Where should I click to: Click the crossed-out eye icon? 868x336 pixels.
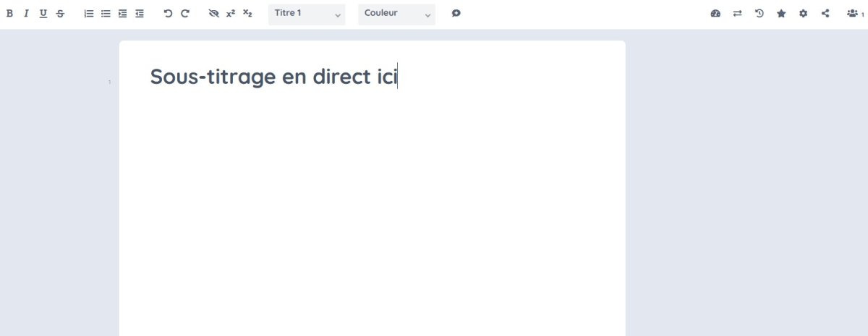[x=213, y=14]
